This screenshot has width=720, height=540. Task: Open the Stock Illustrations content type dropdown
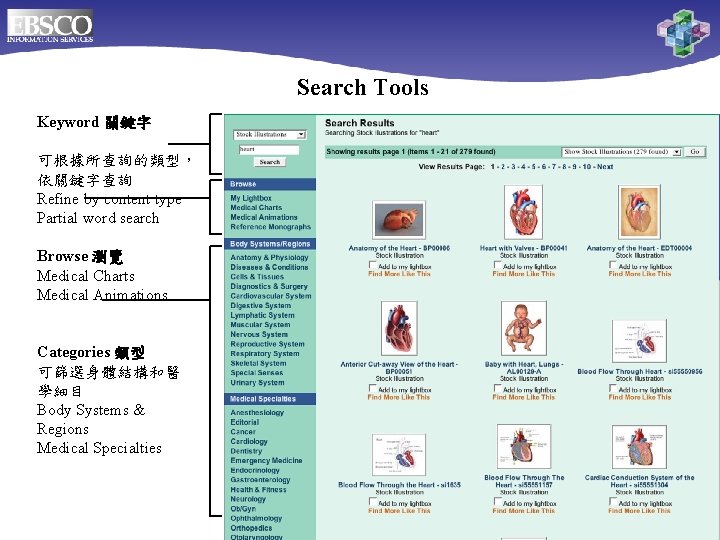[270, 135]
